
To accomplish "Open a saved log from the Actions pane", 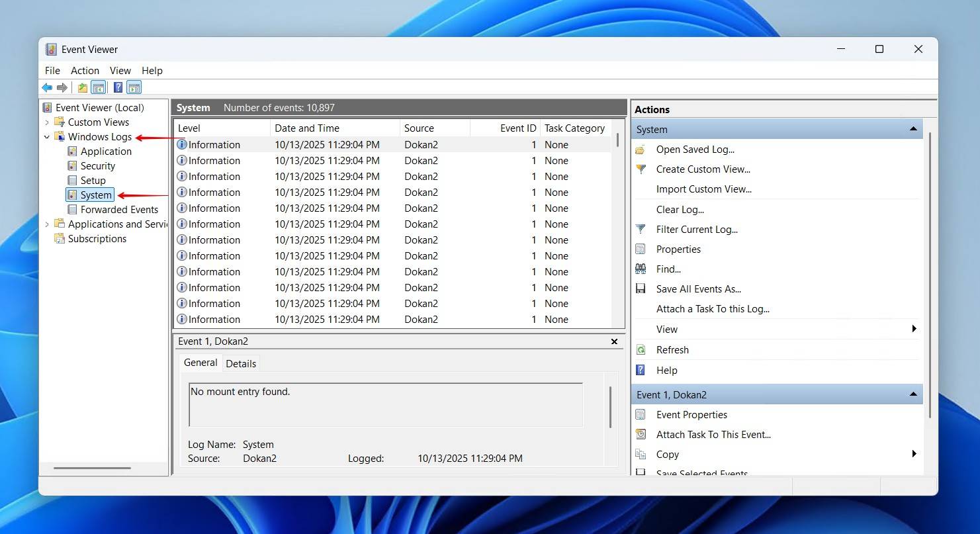I will click(x=640, y=149).
